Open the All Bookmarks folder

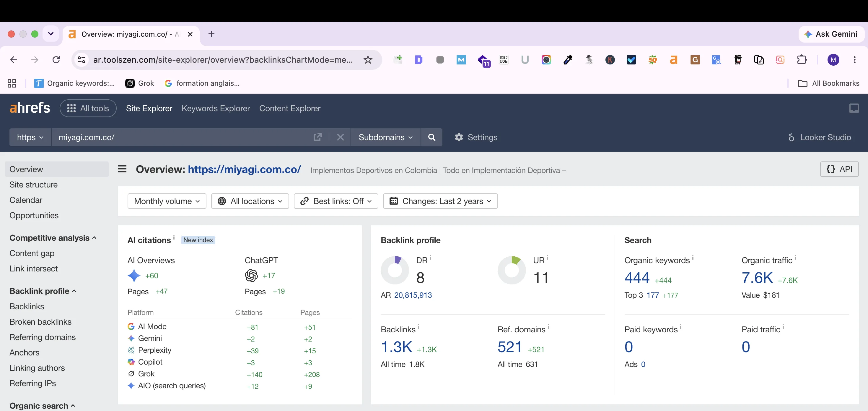[x=829, y=83]
